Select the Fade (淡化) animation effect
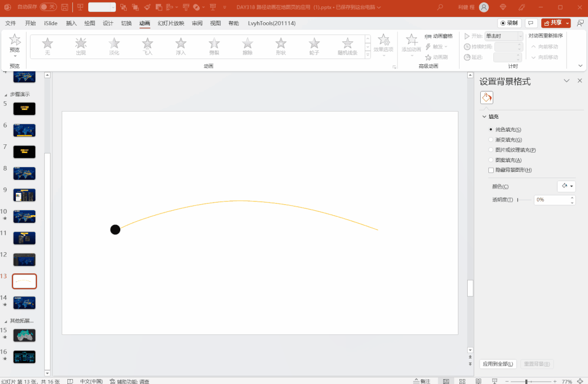Screen dimensions: 588x384 coord(114,46)
